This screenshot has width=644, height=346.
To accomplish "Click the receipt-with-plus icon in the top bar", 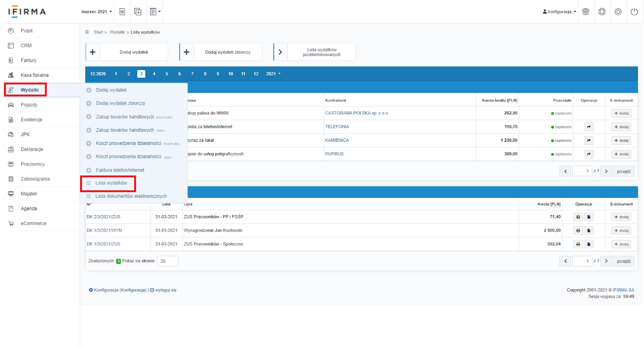I will 122,12.
